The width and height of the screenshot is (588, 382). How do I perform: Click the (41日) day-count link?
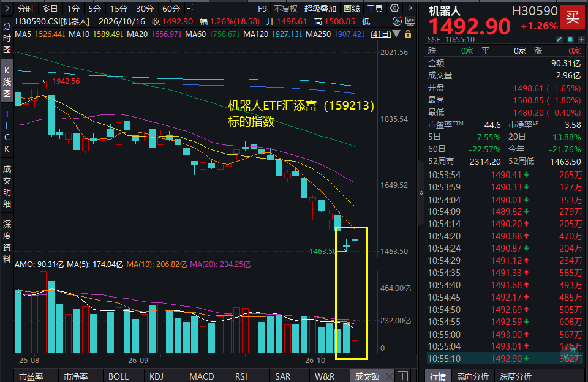[x=380, y=34]
